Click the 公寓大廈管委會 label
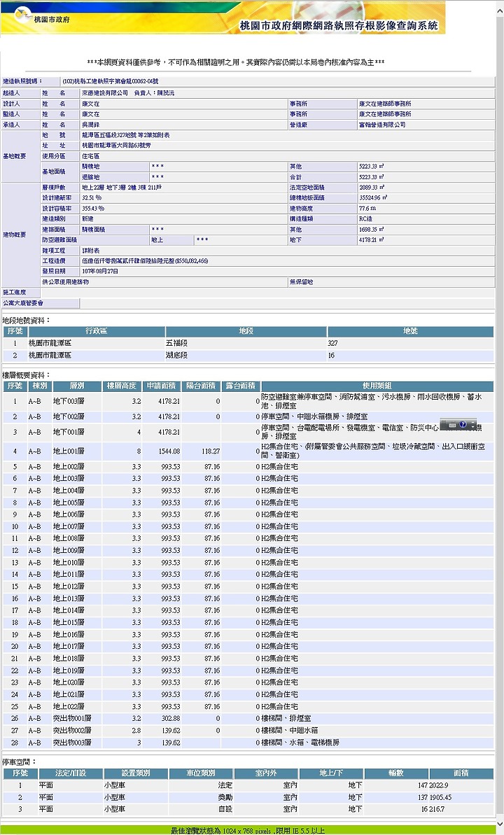 point(23,303)
